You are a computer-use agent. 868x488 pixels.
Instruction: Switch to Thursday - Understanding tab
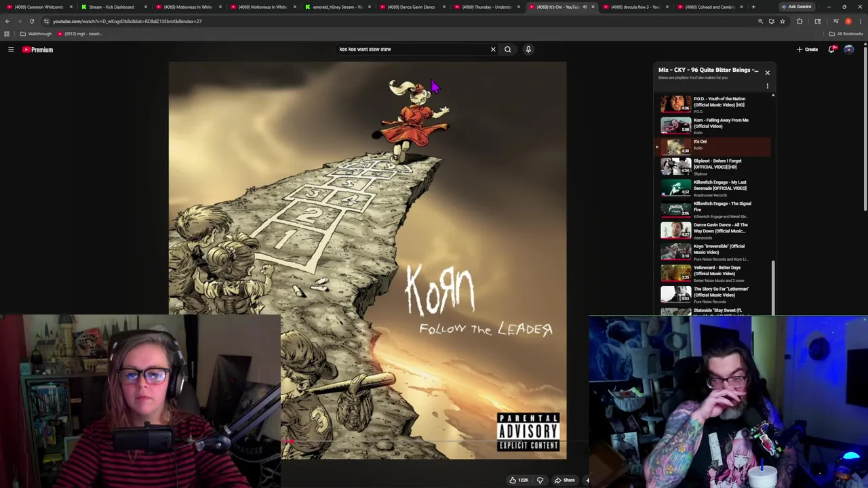(x=486, y=7)
